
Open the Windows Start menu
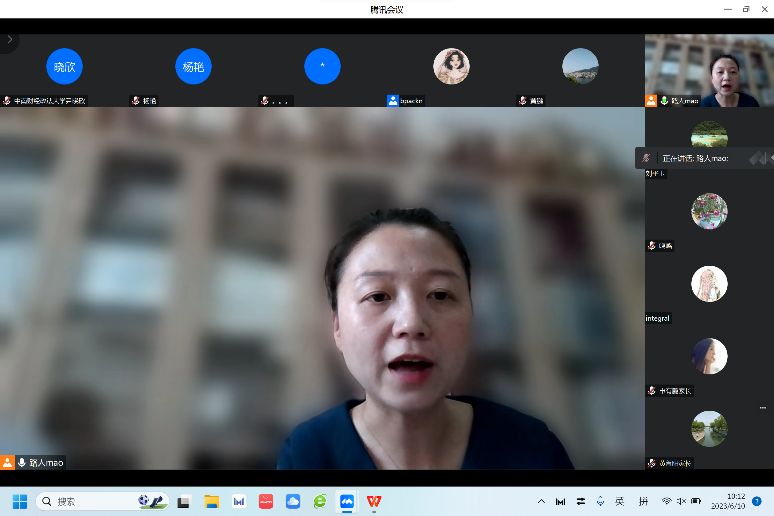click(19, 501)
